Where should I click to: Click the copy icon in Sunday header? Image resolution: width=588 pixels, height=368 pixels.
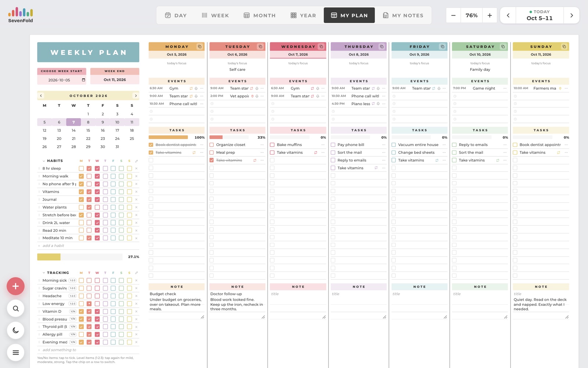pyautogui.click(x=564, y=46)
